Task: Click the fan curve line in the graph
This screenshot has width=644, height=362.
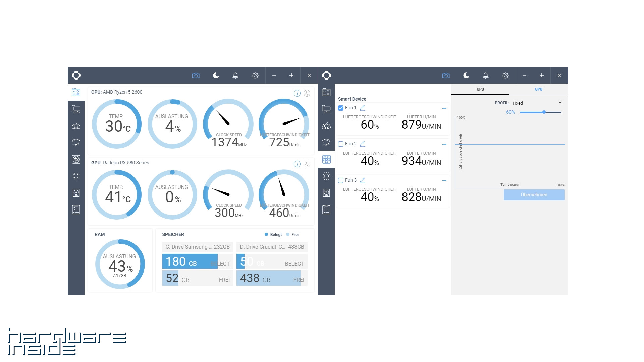Action: click(x=510, y=144)
